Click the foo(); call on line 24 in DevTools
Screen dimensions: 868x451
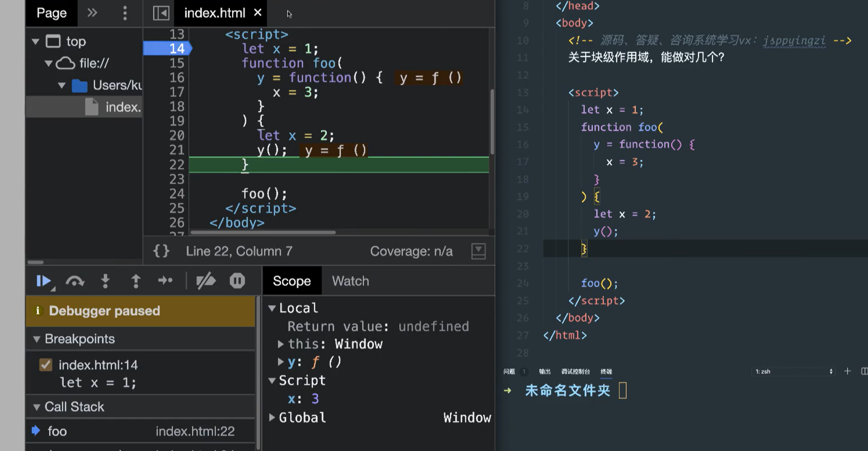[x=264, y=194]
